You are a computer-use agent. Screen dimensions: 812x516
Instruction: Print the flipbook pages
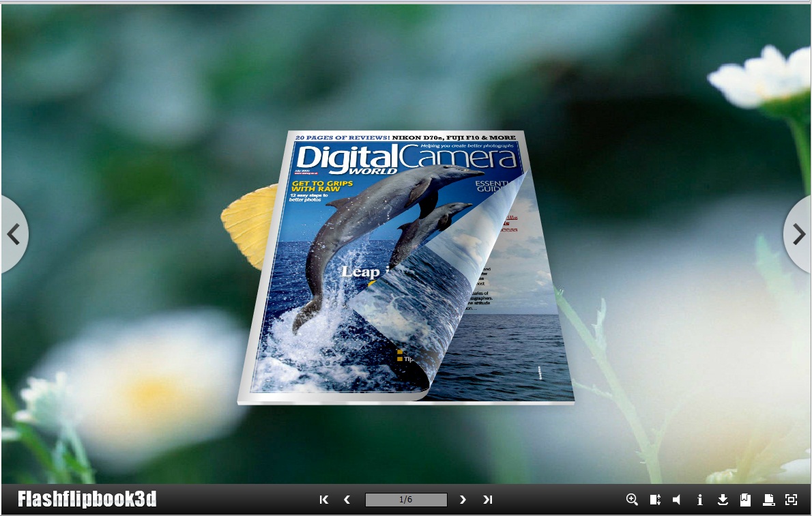768,500
